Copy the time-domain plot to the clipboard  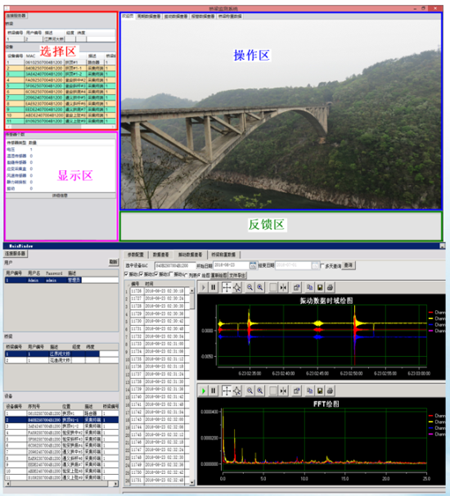[x=310, y=287]
